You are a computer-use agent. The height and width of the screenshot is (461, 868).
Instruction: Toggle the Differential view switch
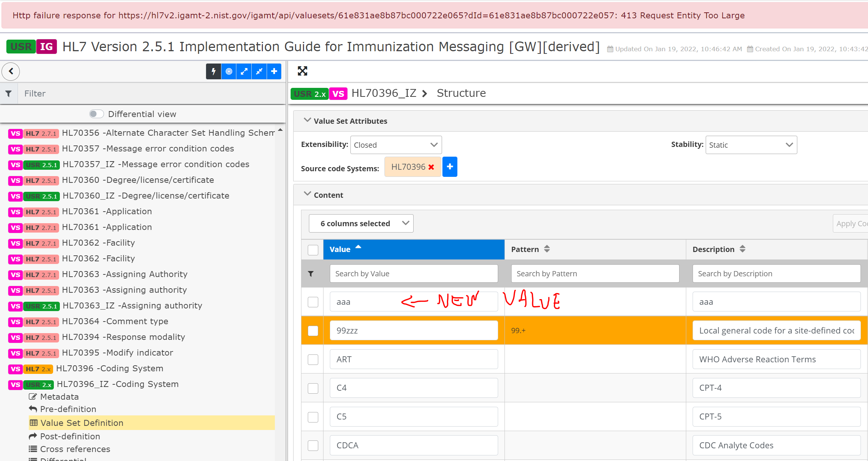96,114
